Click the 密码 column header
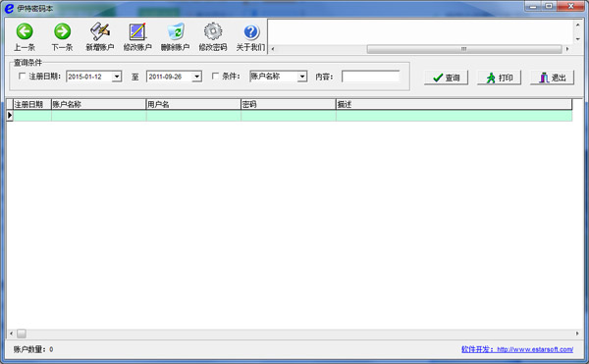Viewport: 589px width, 364px height. 289,104
